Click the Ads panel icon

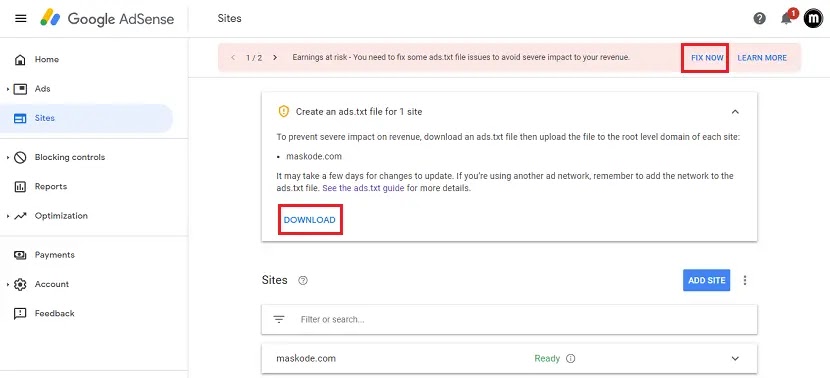tap(20, 89)
